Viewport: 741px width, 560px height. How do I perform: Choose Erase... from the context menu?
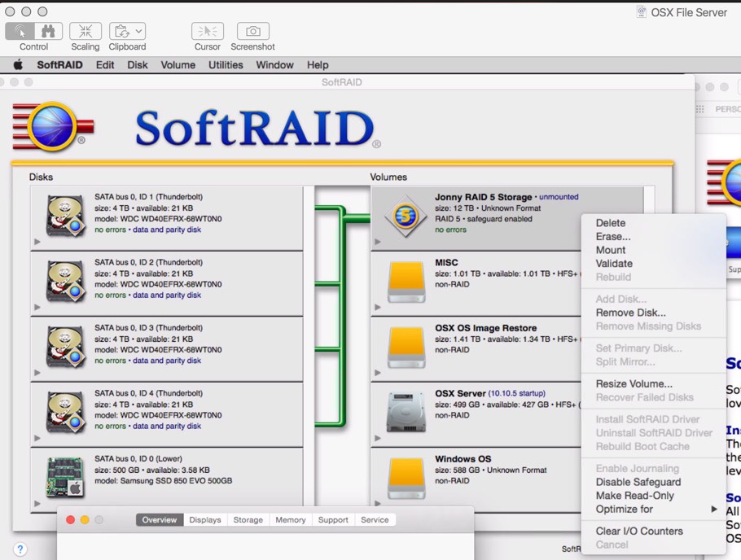point(654,236)
